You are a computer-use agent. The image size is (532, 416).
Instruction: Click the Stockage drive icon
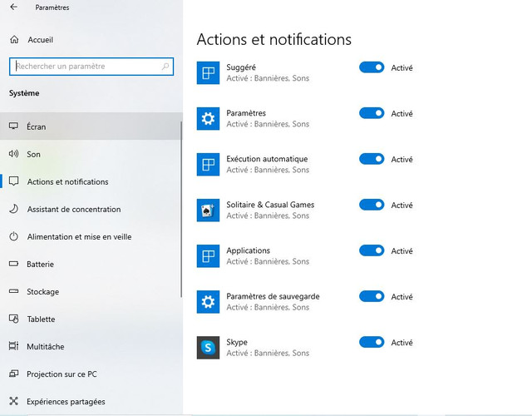click(x=13, y=291)
